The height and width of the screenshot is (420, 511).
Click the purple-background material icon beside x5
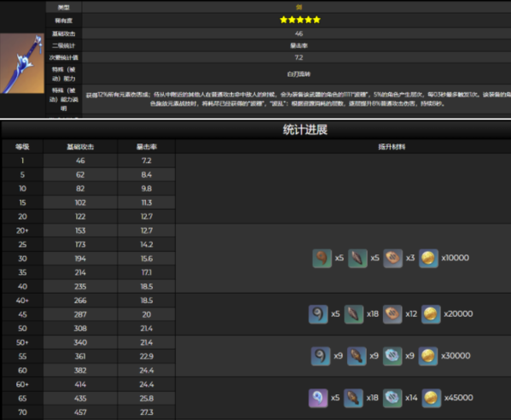tap(318, 398)
